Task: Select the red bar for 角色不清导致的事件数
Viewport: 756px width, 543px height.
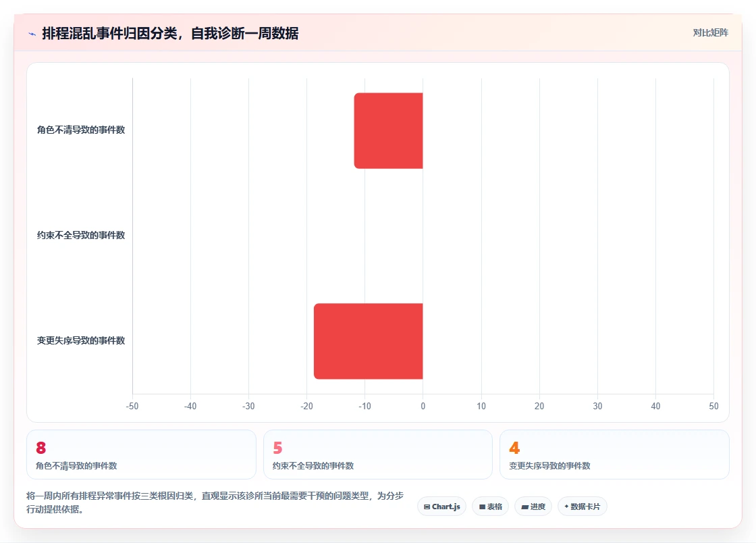Action: [x=389, y=131]
